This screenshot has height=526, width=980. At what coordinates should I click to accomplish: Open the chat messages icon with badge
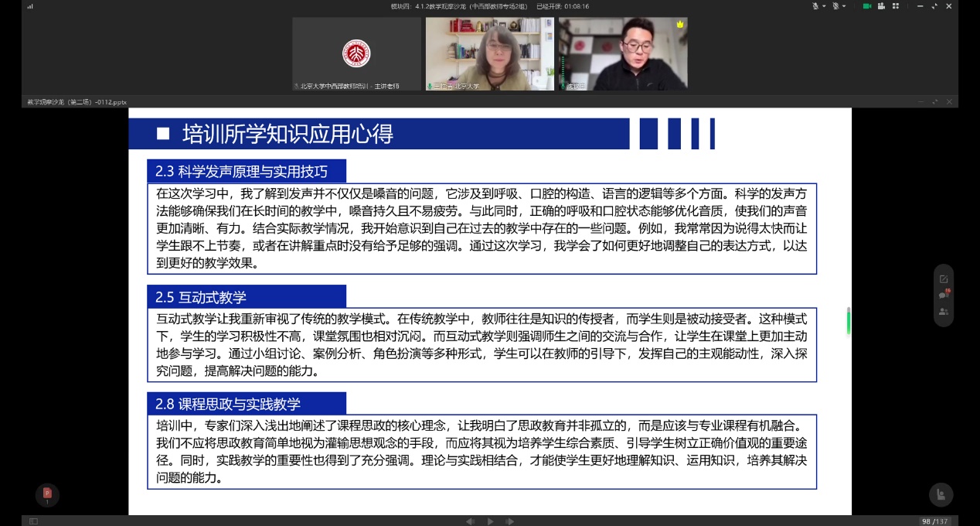944,295
